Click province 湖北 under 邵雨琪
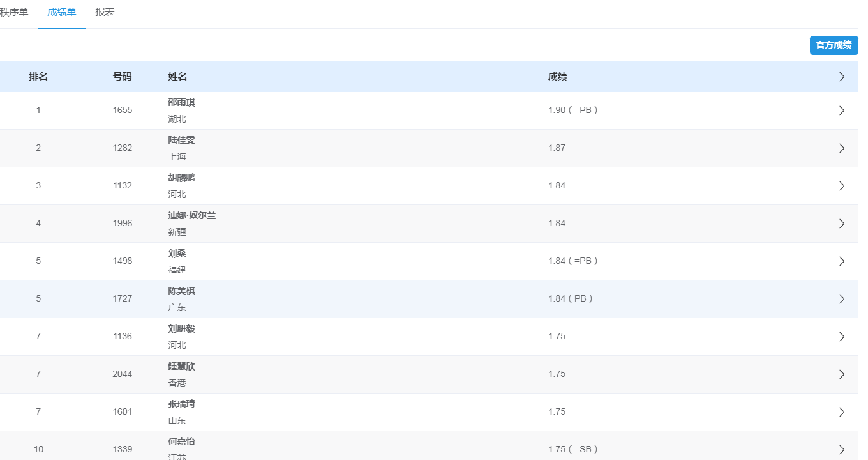Image resolution: width=868 pixels, height=460 pixels. 177,119
